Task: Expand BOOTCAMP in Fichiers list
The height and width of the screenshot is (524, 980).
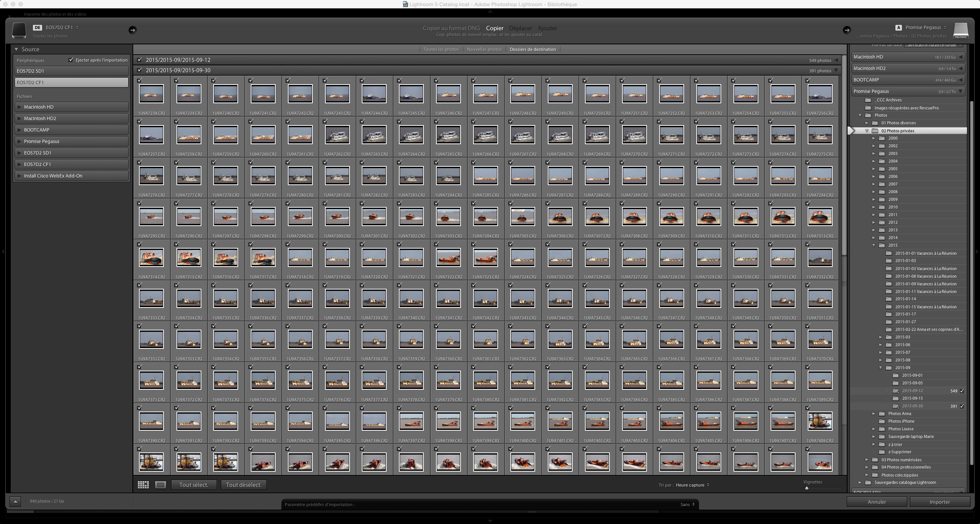Action: 19,130
